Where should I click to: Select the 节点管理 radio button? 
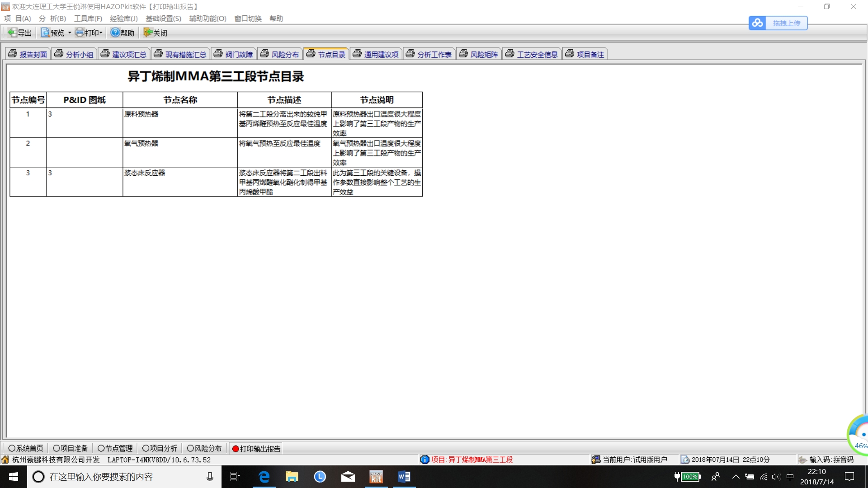101,448
